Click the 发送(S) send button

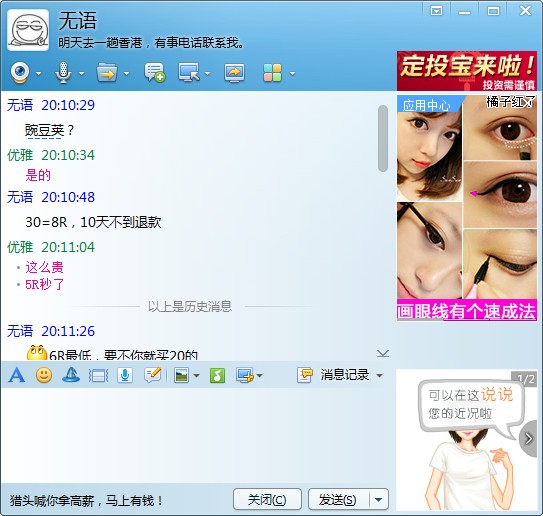pyautogui.click(x=338, y=499)
